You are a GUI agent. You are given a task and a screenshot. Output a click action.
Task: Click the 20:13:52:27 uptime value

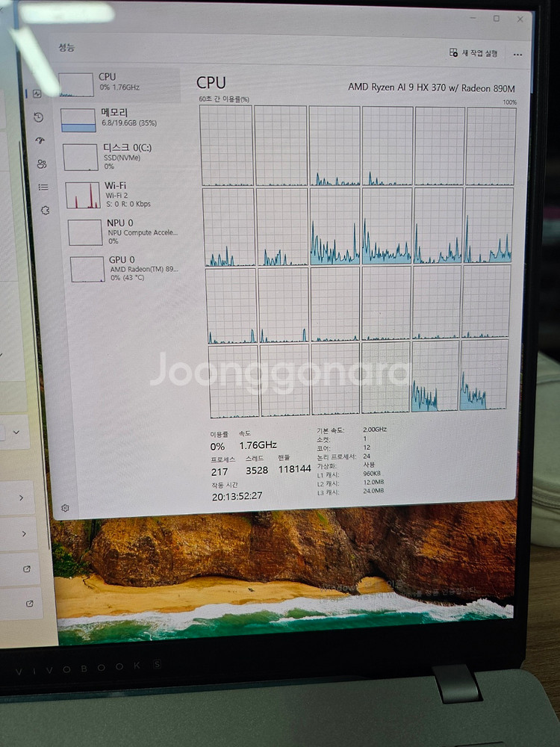[x=237, y=497]
